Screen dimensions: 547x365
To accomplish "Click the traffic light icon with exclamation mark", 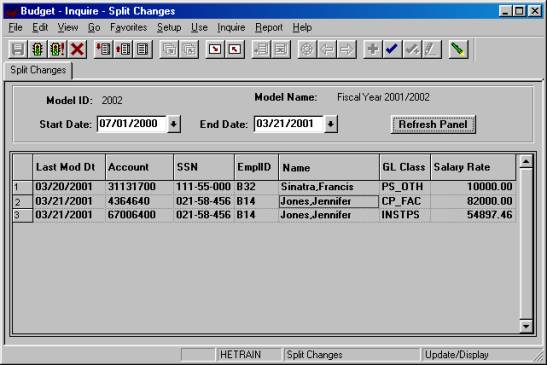I will click(57, 49).
